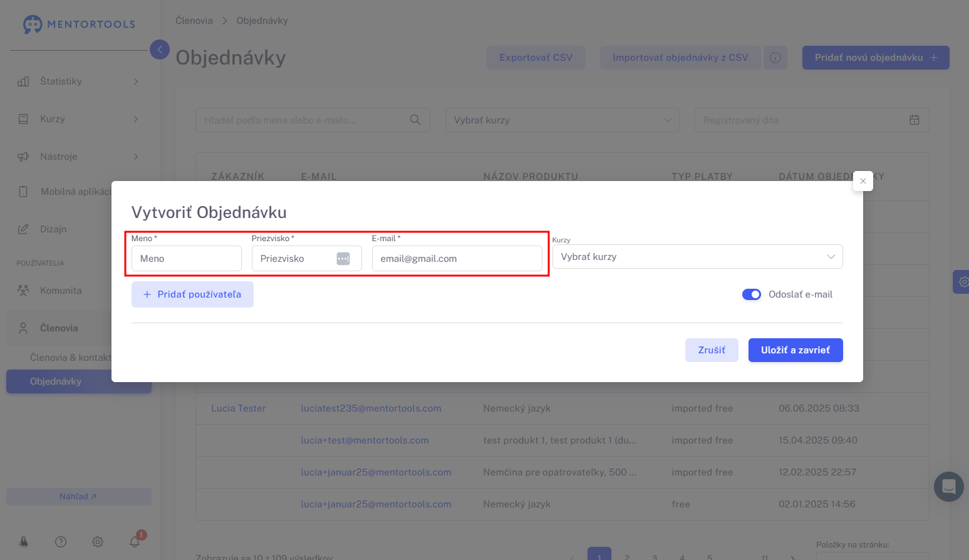The height and width of the screenshot is (560, 969).
Task: Click Pridať používateľa button
Action: 192,294
